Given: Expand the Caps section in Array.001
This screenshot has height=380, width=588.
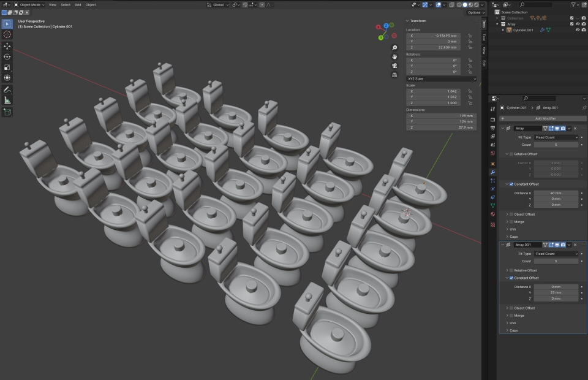Looking at the screenshot, I should tap(514, 330).
